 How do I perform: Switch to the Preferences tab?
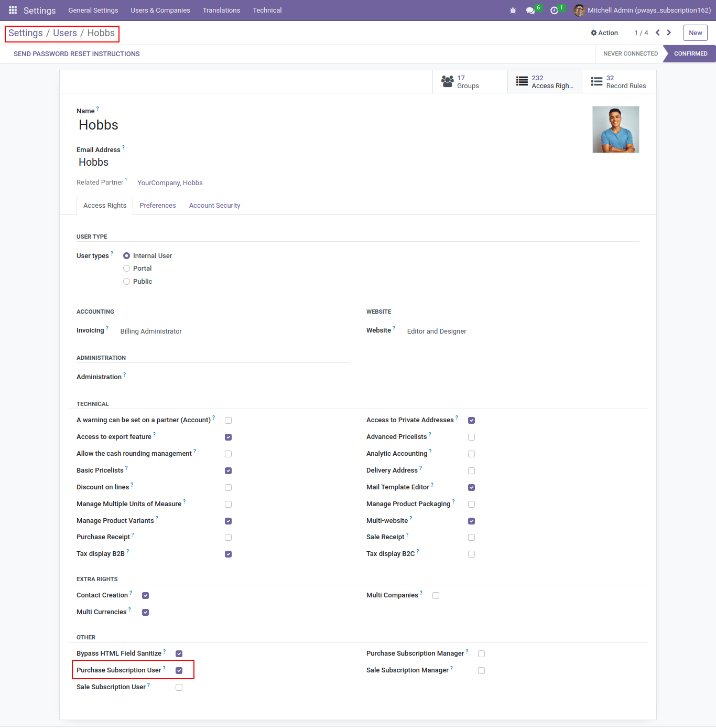click(x=158, y=206)
